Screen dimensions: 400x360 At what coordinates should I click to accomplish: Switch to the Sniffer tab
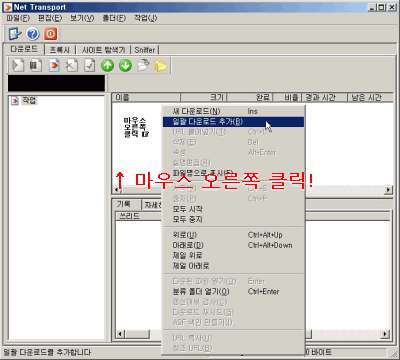tap(145, 50)
